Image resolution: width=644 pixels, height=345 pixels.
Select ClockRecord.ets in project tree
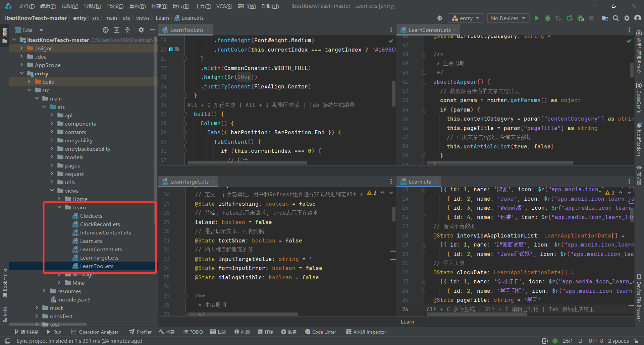pyautogui.click(x=100, y=224)
